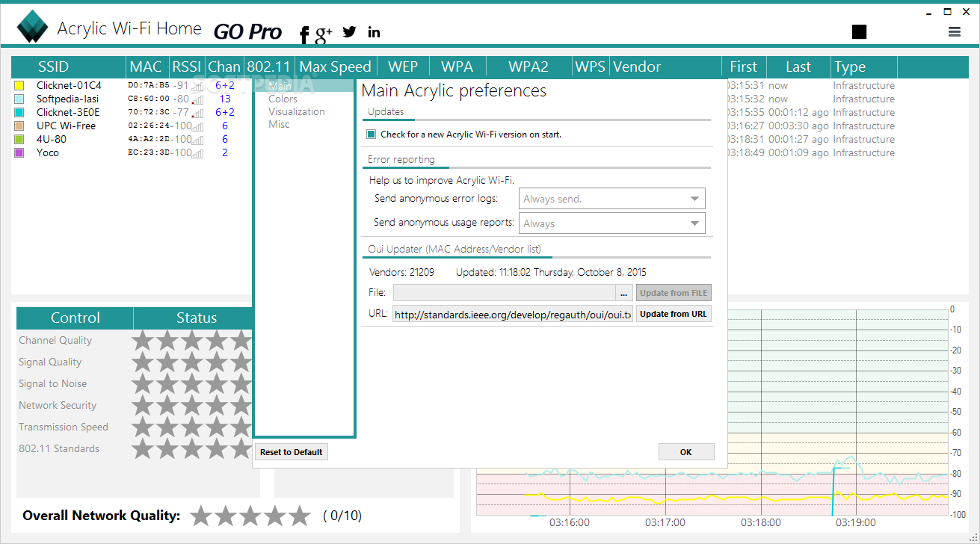Screen dimensions: 980x544
Task: Click the Max Speed column header
Action: (x=335, y=67)
